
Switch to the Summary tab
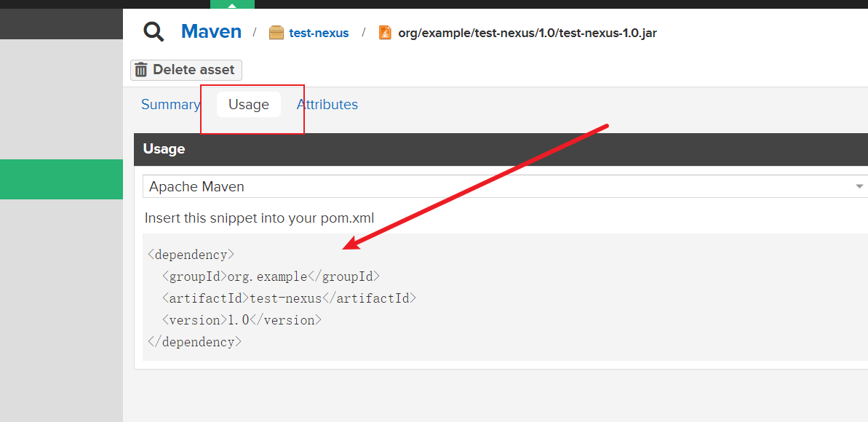(170, 104)
